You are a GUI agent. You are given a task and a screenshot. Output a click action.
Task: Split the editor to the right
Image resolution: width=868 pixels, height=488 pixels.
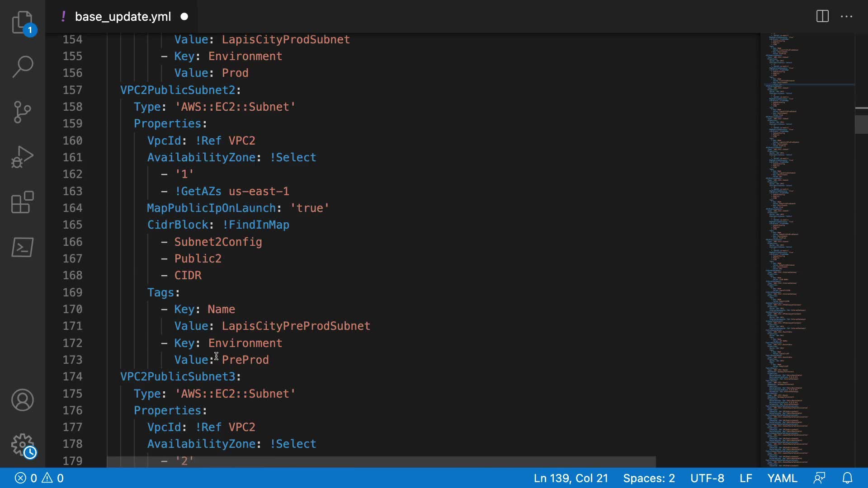coord(822,17)
